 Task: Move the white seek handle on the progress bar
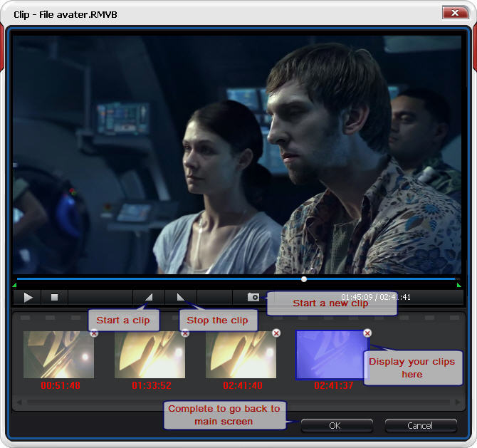[304, 279]
